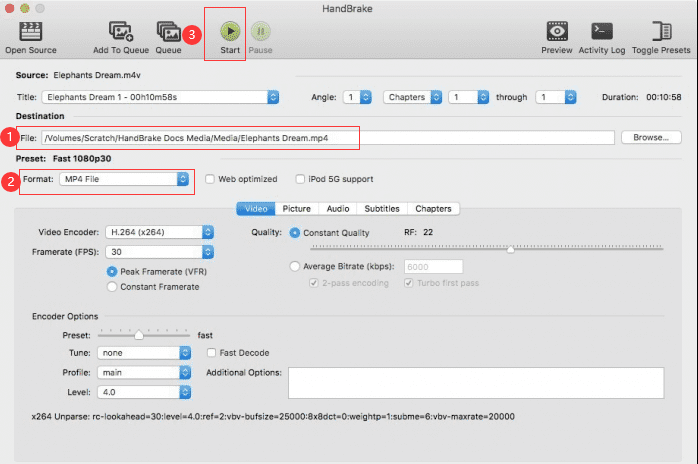Select Constant Quality radio button
This screenshot has width=698, height=464.
click(x=295, y=233)
